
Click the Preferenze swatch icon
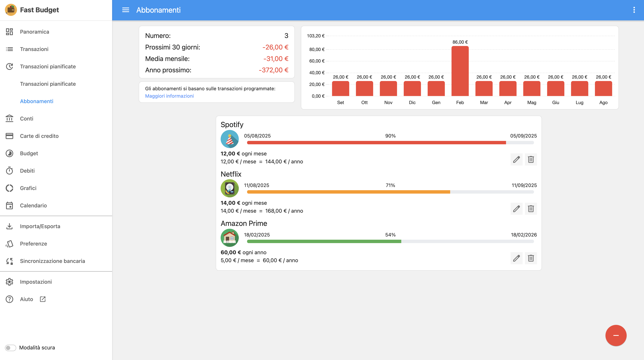point(9,244)
